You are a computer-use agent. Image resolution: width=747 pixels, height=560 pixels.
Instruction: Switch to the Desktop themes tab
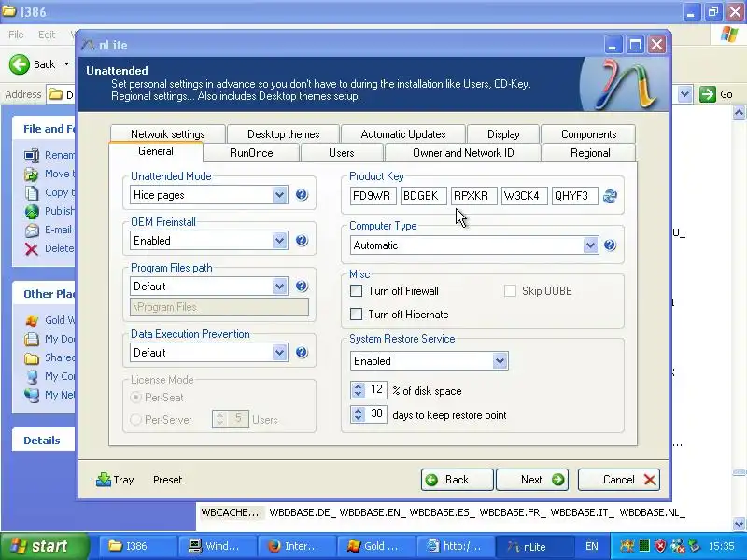point(284,133)
